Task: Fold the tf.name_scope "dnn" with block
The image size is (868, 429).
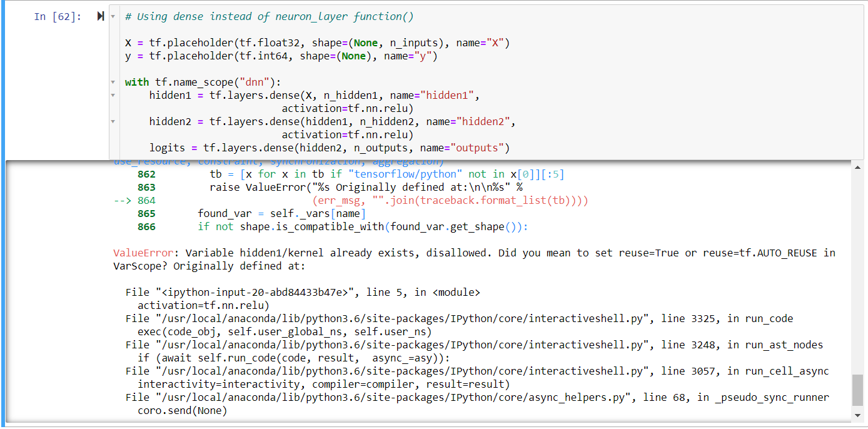Action: point(113,82)
